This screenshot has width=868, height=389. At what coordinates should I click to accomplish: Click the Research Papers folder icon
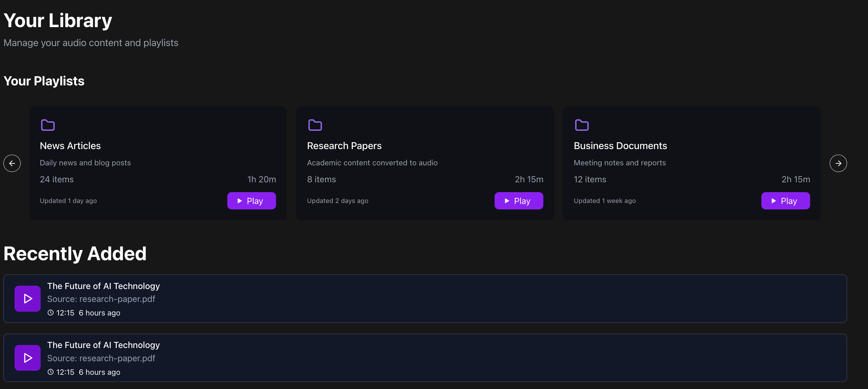coord(315,125)
